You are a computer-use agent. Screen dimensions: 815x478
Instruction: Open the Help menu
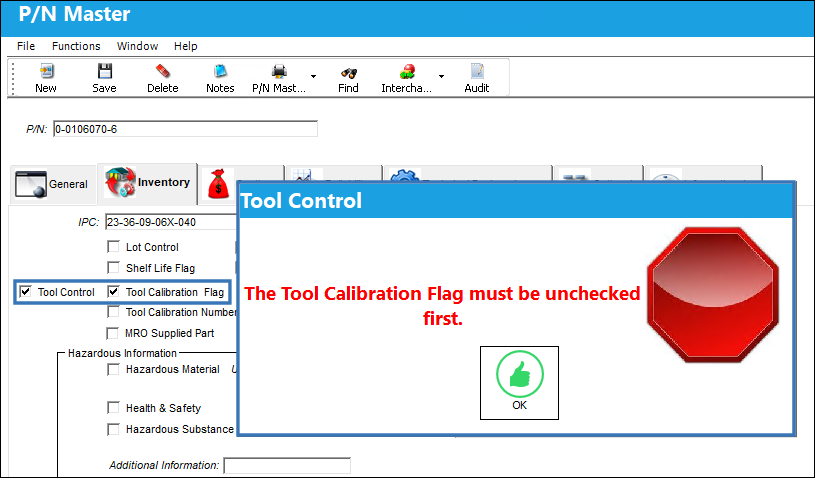point(186,46)
